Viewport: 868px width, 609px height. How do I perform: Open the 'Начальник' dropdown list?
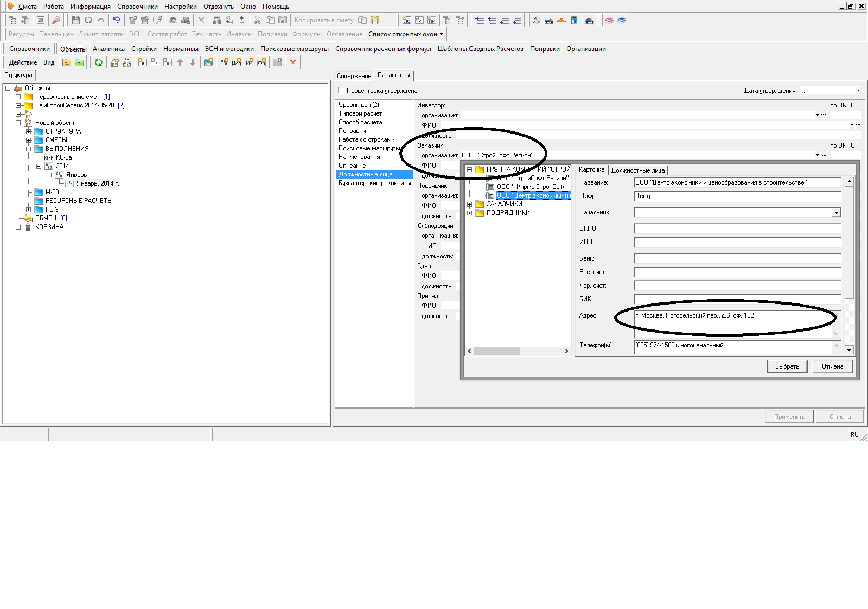point(836,213)
